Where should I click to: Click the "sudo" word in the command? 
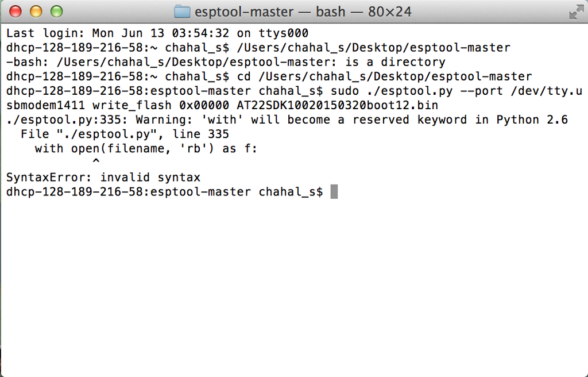(345, 91)
